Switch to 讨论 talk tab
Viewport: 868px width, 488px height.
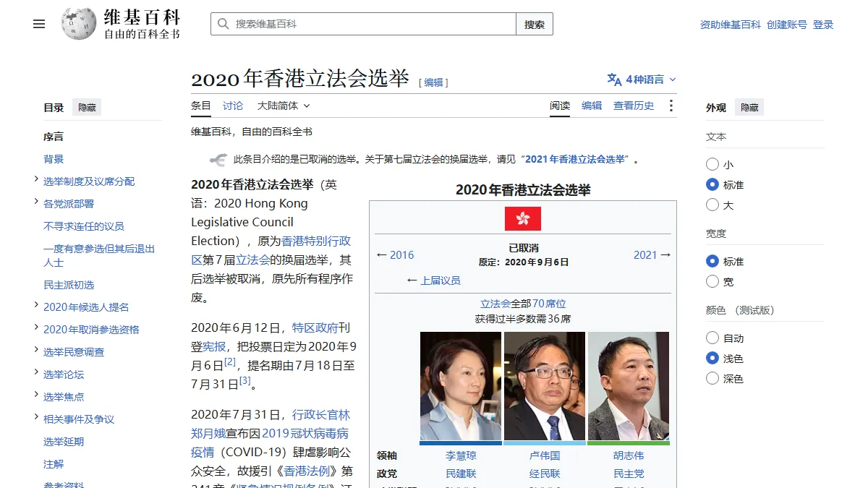coord(233,106)
